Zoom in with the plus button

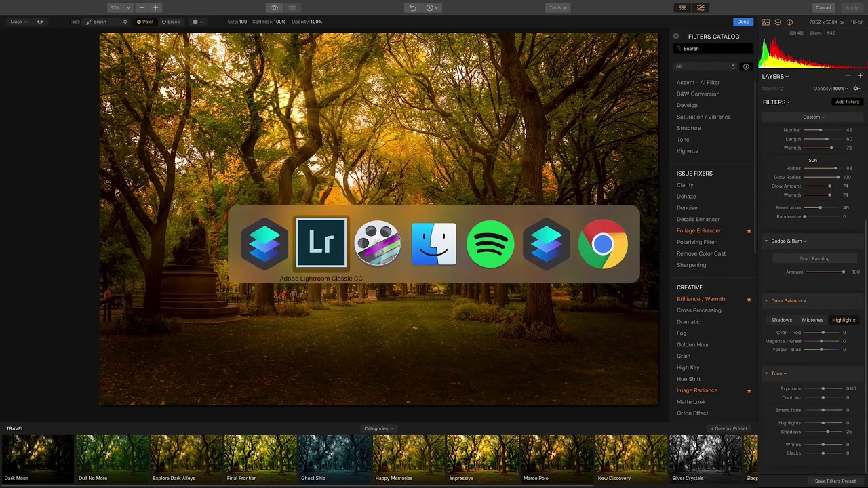coord(155,7)
